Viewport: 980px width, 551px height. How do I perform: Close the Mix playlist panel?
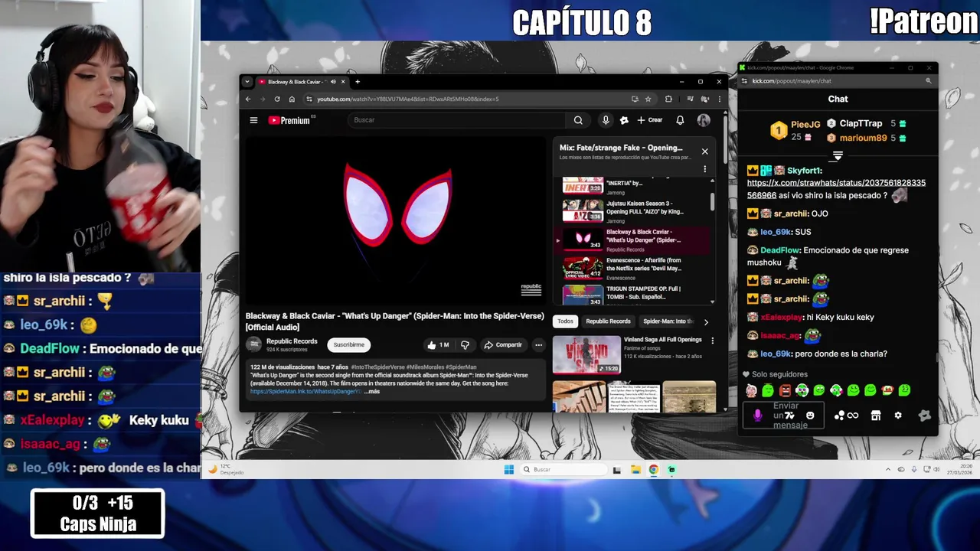[x=704, y=152]
